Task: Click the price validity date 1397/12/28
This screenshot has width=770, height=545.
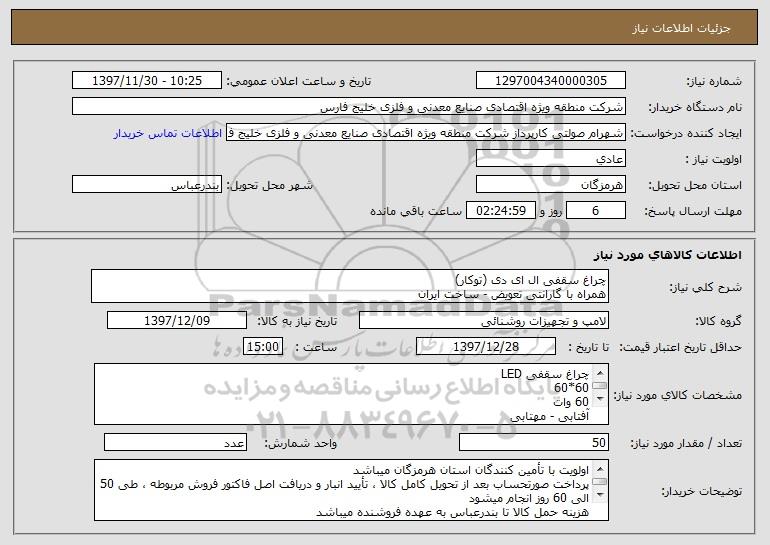Action: 486,347
